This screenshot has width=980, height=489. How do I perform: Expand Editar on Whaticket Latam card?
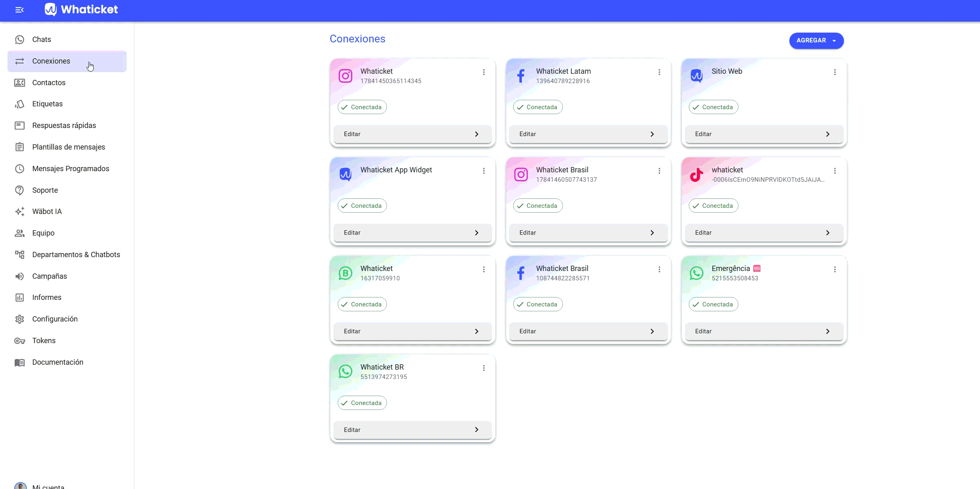(x=588, y=134)
